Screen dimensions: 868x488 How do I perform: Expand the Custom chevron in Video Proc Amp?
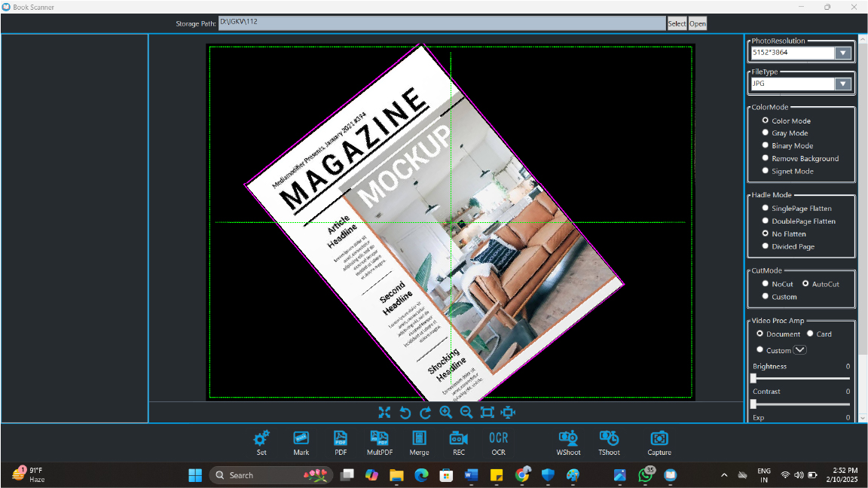(800, 350)
